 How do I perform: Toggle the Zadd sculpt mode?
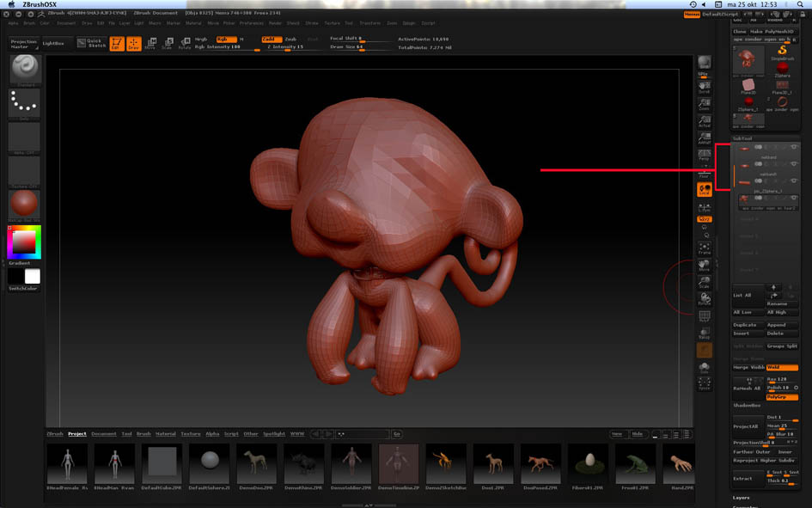270,40
